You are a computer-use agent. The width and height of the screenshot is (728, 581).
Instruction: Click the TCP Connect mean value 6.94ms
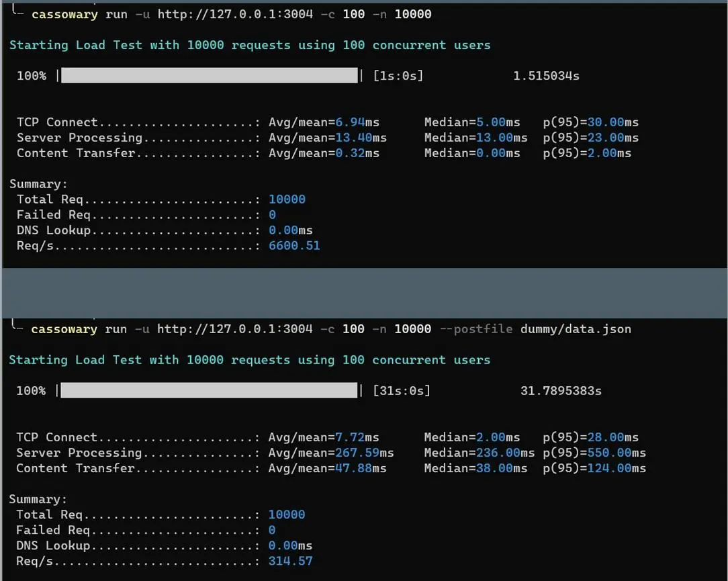(x=357, y=122)
